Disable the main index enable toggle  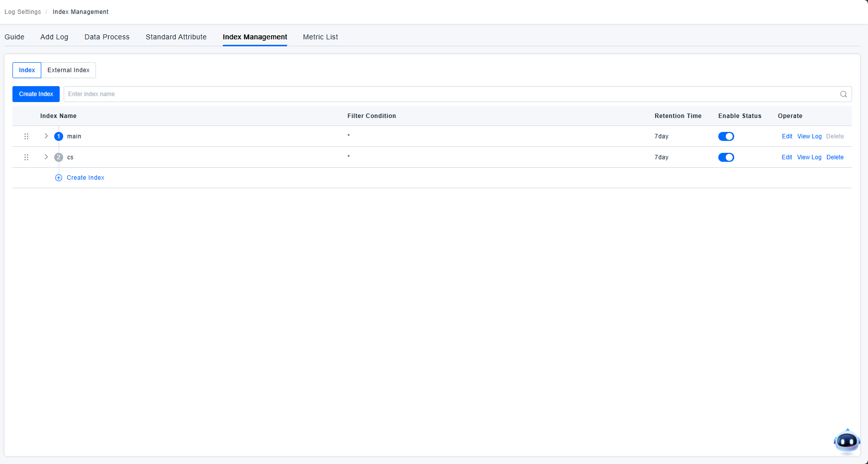[726, 136]
